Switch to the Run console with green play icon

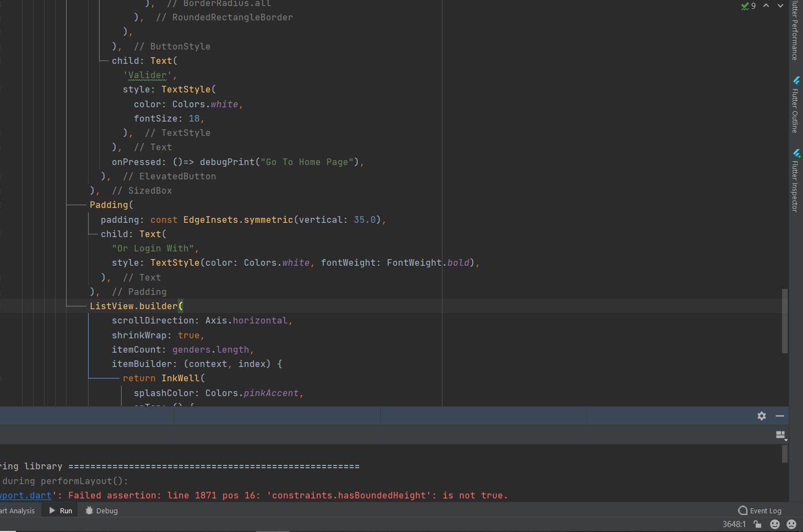click(x=59, y=511)
